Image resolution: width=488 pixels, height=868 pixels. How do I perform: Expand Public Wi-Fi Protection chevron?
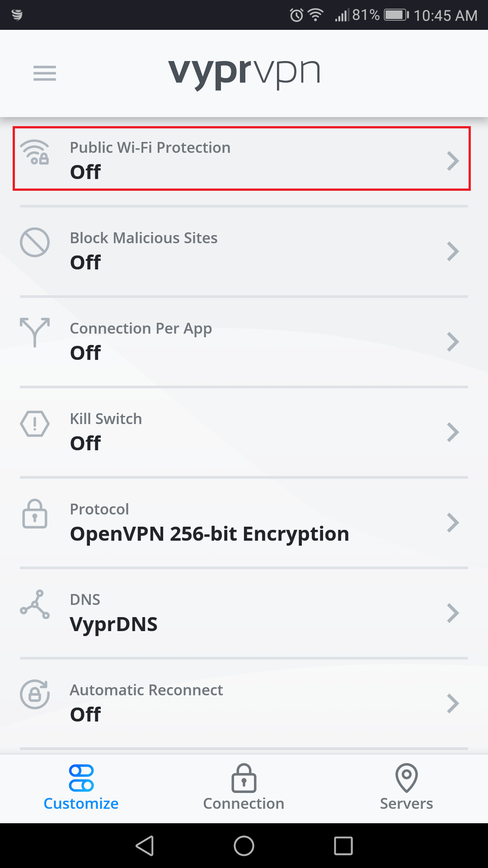pyautogui.click(x=453, y=161)
